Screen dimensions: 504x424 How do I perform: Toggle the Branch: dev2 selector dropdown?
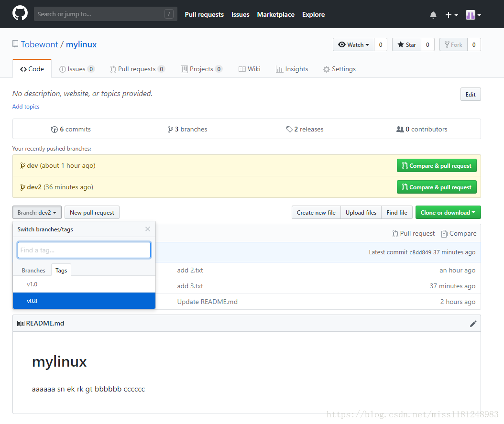click(x=37, y=213)
